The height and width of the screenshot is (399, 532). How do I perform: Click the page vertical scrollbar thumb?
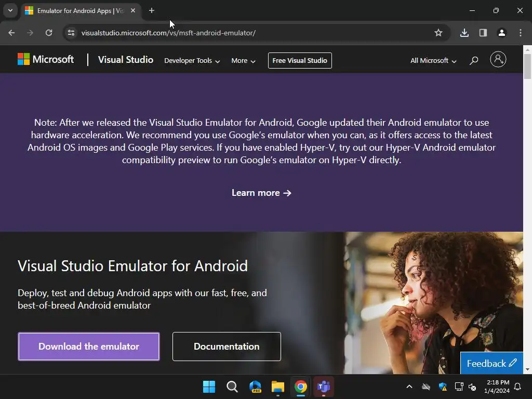tap(527, 66)
